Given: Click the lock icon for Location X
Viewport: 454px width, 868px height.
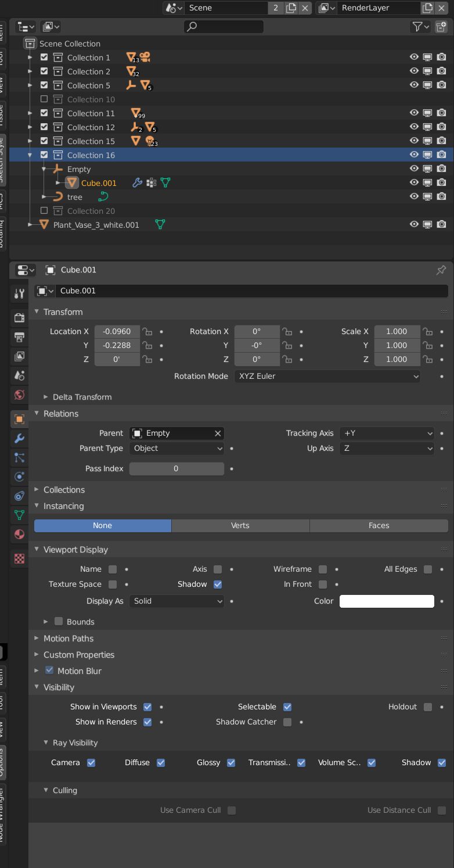Looking at the screenshot, I should (x=148, y=331).
